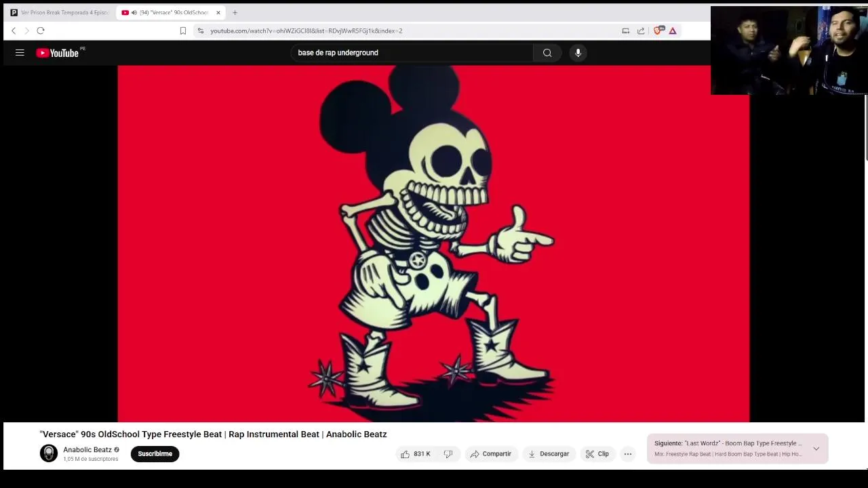Viewport: 868px width, 488px height.
Task: Share the video via Compartir
Action: click(491, 454)
